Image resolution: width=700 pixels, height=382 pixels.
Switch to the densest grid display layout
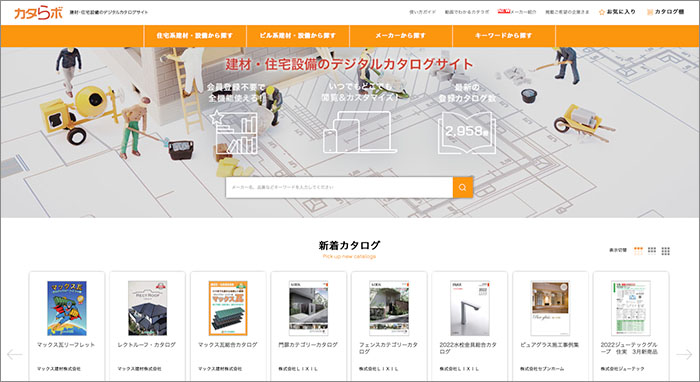[666, 251]
